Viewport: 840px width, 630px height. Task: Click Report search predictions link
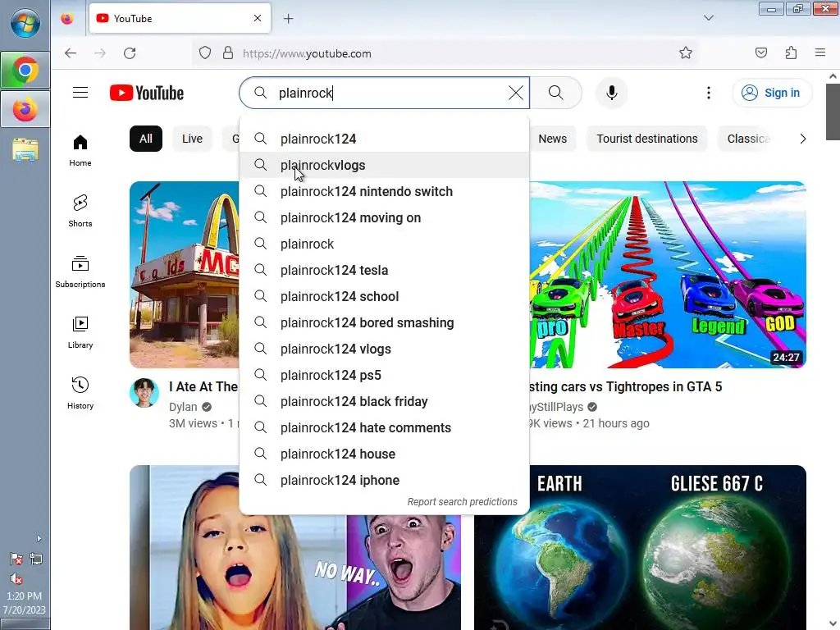(x=462, y=502)
